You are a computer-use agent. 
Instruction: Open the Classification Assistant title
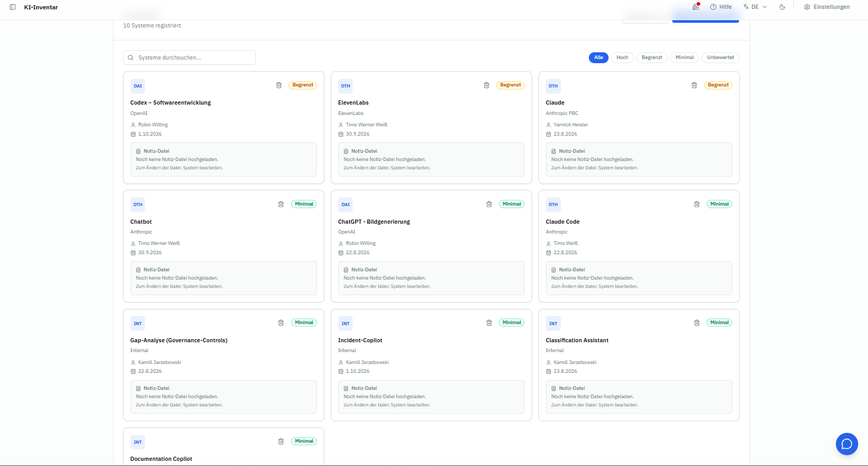tap(577, 340)
